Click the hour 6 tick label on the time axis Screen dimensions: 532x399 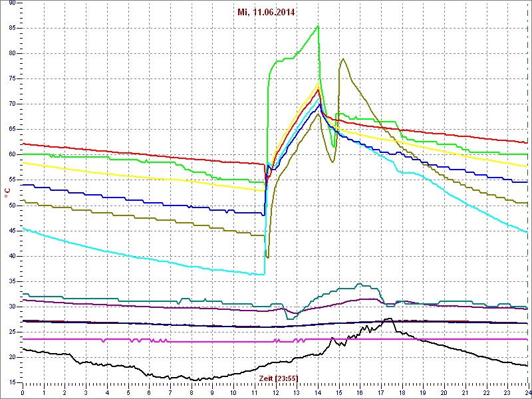(x=149, y=393)
